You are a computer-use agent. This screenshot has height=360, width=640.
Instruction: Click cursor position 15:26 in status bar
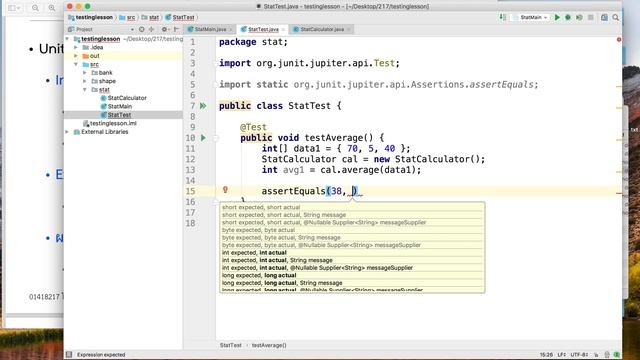[546, 355]
